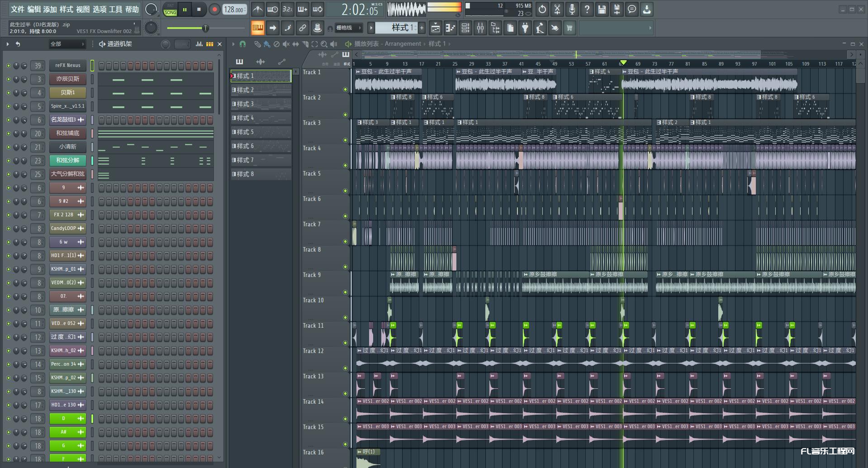Click the 128.000 tempo field
This screenshot has height=468, width=868.
click(x=234, y=10)
